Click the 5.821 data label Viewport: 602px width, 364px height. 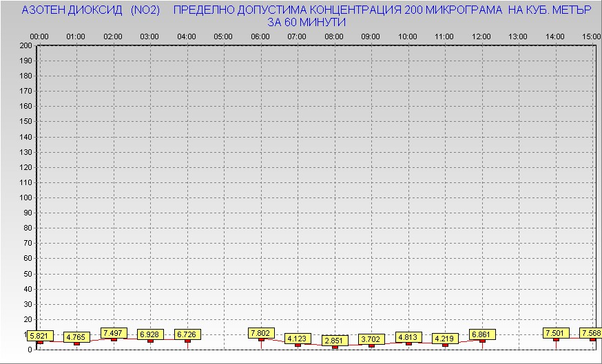[40, 336]
